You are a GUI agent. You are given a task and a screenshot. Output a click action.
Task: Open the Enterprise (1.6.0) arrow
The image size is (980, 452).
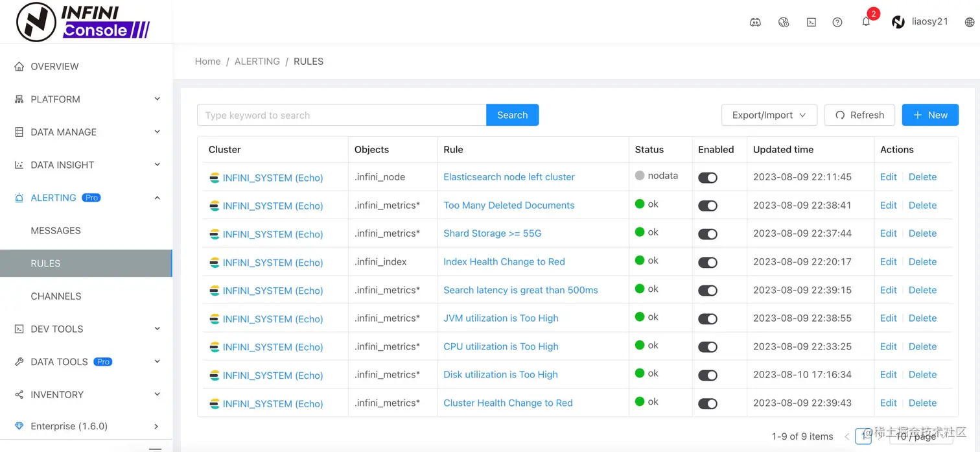[156, 426]
